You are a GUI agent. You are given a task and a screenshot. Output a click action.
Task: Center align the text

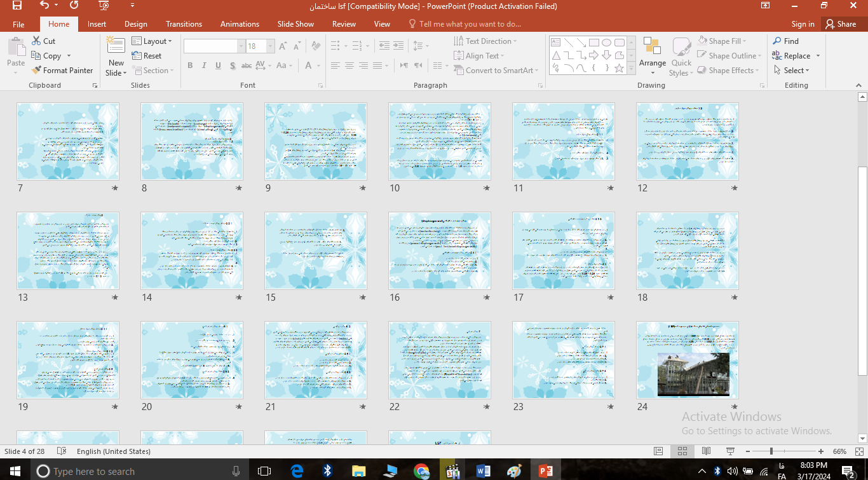[349, 65]
